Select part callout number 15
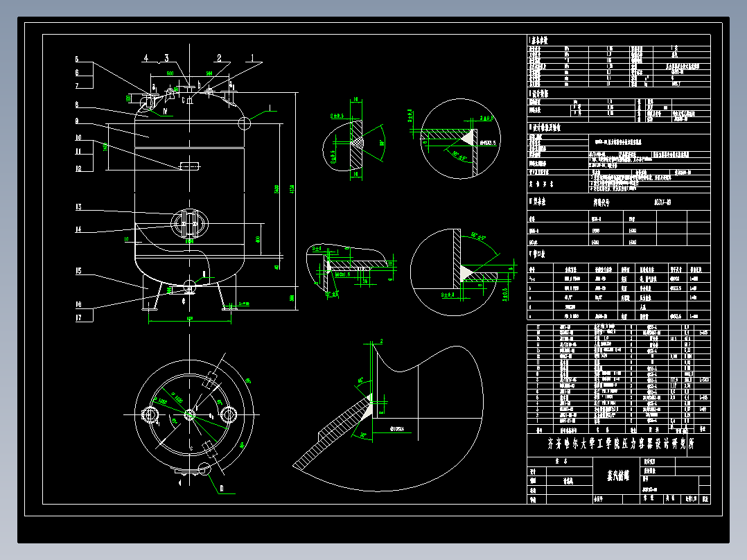The width and height of the screenshot is (747, 560). tap(78, 271)
